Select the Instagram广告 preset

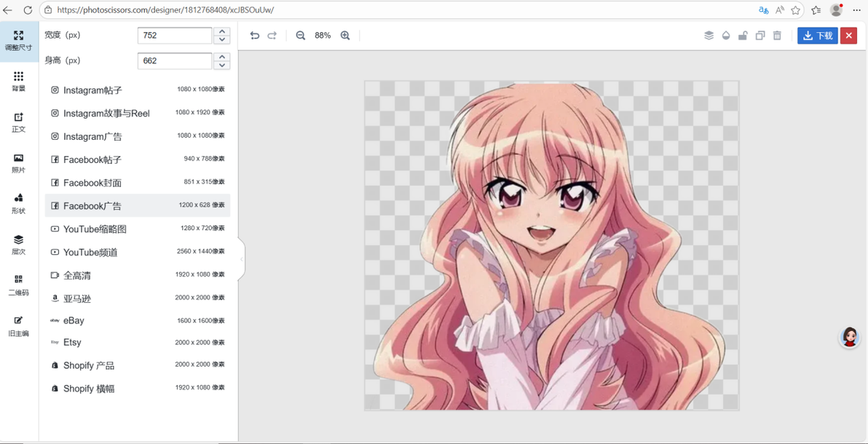point(138,136)
